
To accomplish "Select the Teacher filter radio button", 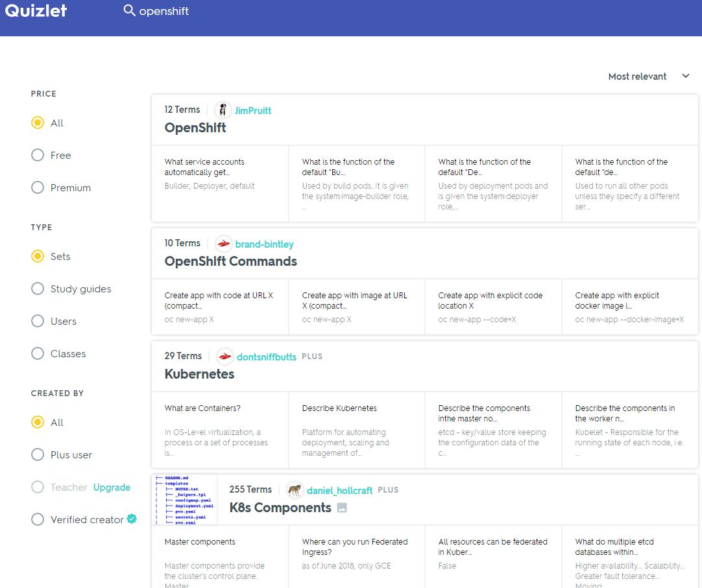I will 38,487.
